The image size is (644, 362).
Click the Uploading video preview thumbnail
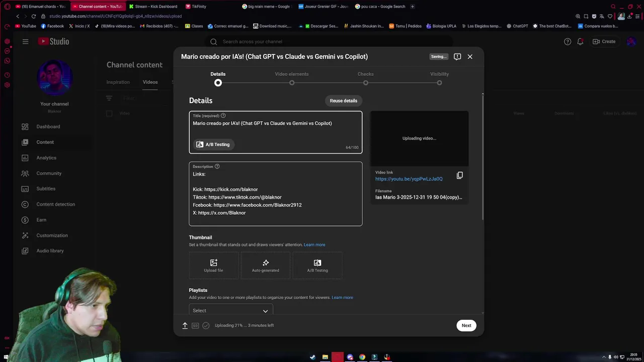pos(419,138)
